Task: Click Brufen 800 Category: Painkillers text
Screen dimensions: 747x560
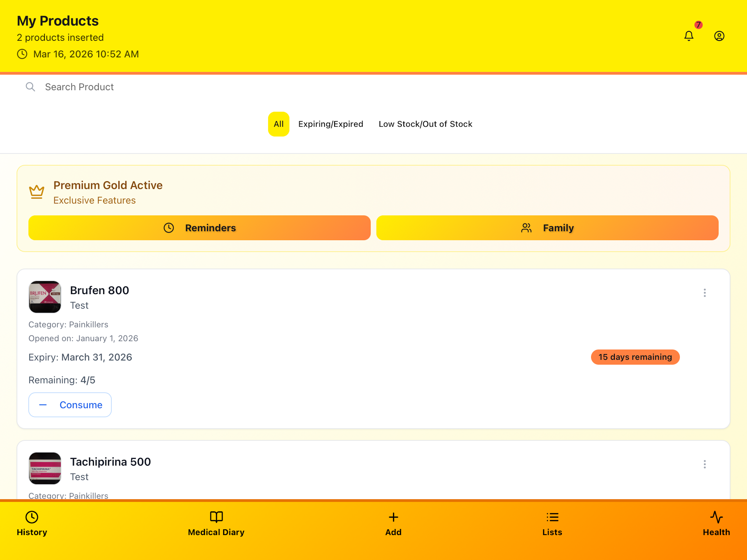Action: (x=68, y=324)
